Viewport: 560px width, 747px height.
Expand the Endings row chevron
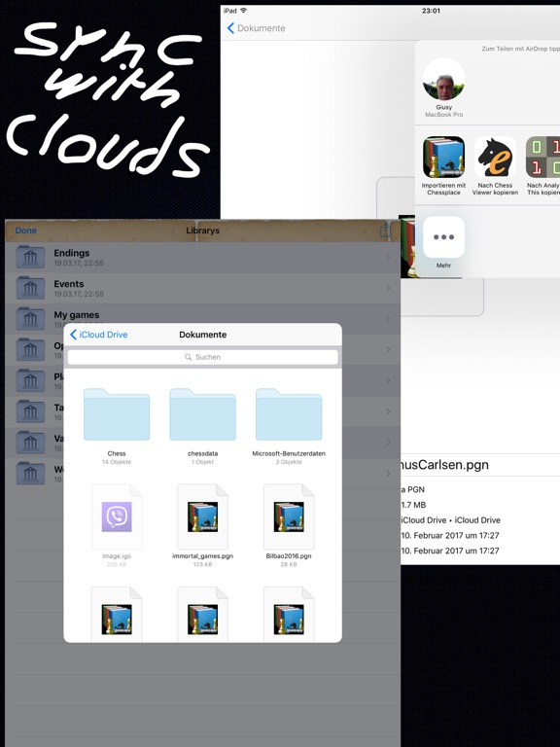[x=389, y=257]
